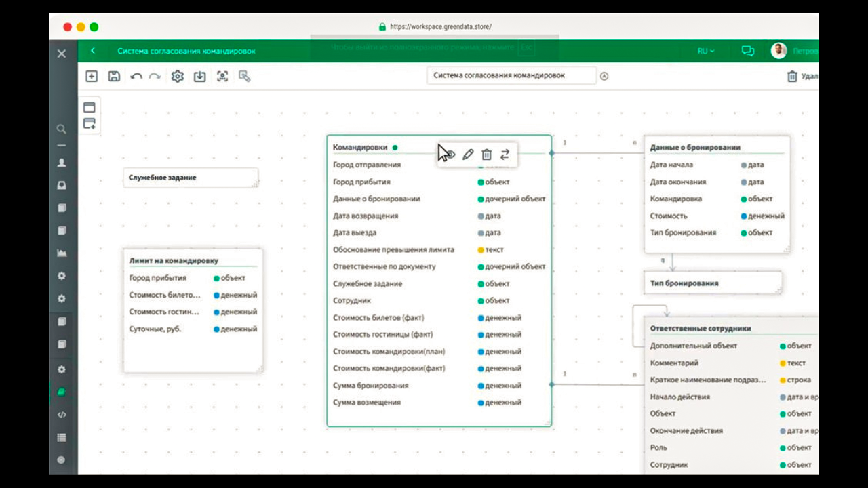Click the Стоимость row in Данные о бронировании
Image resolution: width=868 pixels, height=488 pixels.
click(717, 216)
